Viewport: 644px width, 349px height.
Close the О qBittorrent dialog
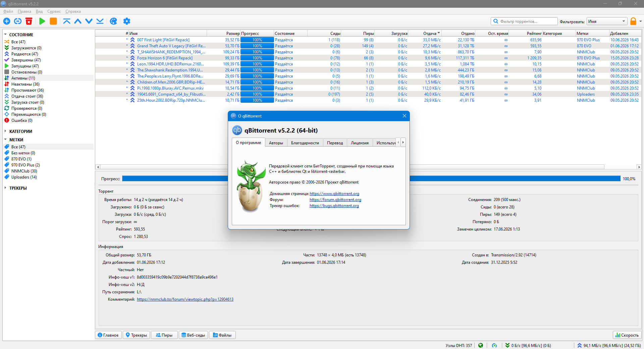(x=404, y=116)
